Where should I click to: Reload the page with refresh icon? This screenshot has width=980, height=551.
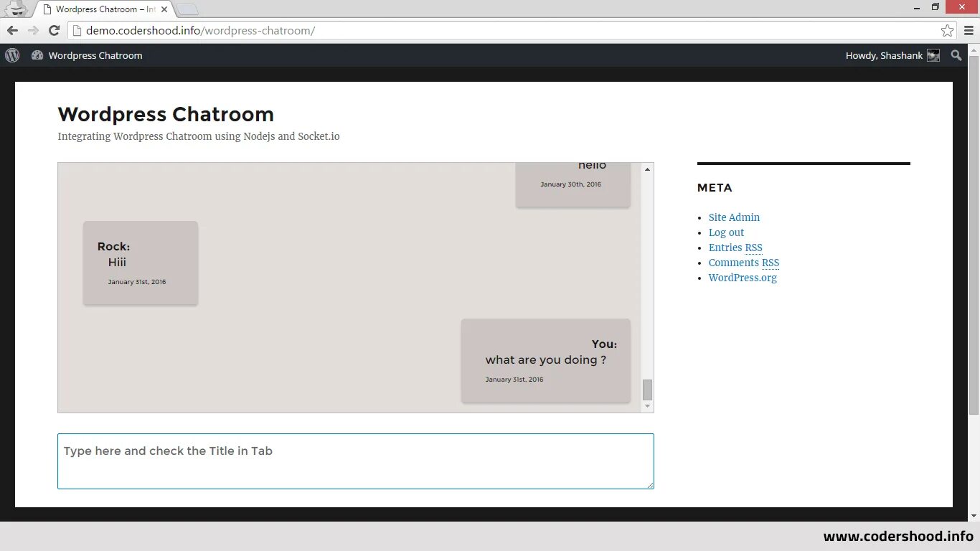click(54, 30)
